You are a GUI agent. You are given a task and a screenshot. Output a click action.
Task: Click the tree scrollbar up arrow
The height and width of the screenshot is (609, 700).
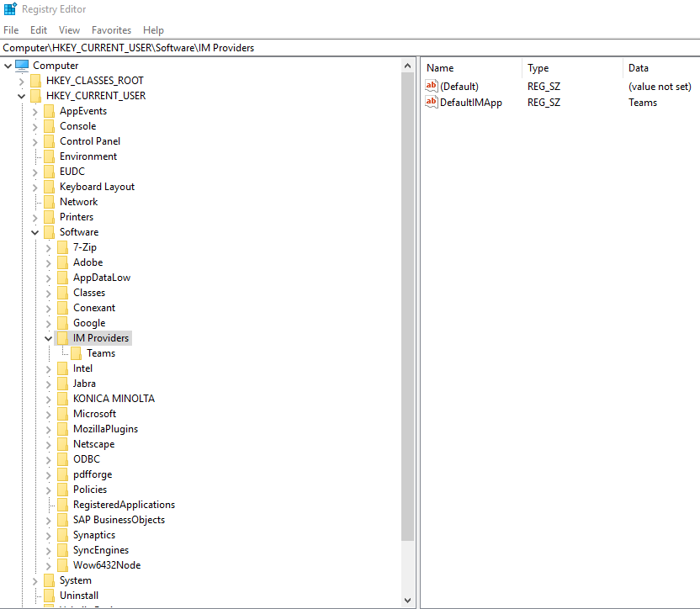tap(407, 66)
